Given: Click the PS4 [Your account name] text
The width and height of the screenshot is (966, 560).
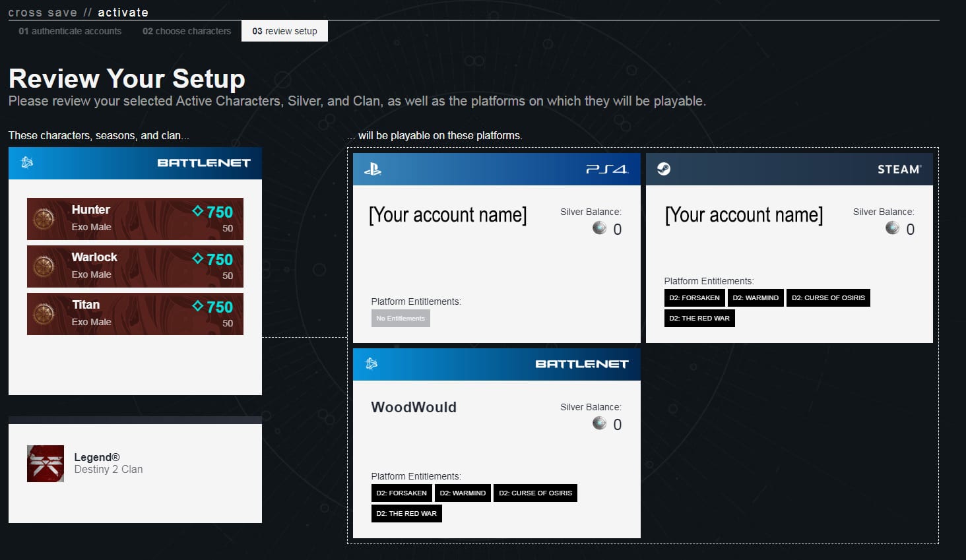Looking at the screenshot, I should coord(448,215).
